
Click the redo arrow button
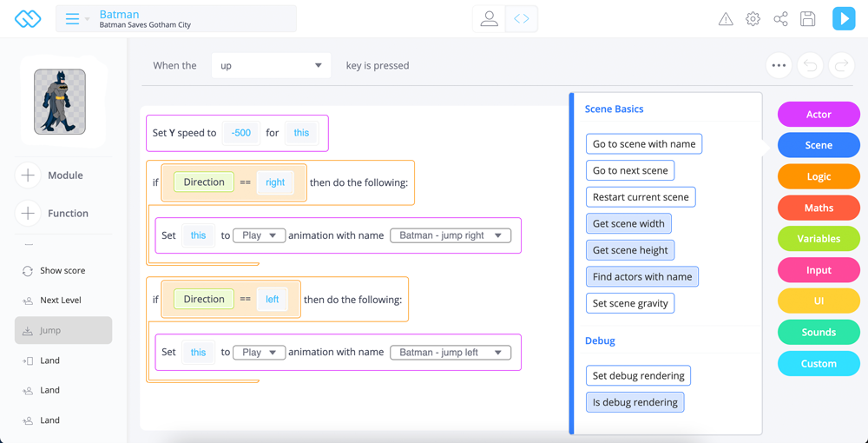coord(841,65)
